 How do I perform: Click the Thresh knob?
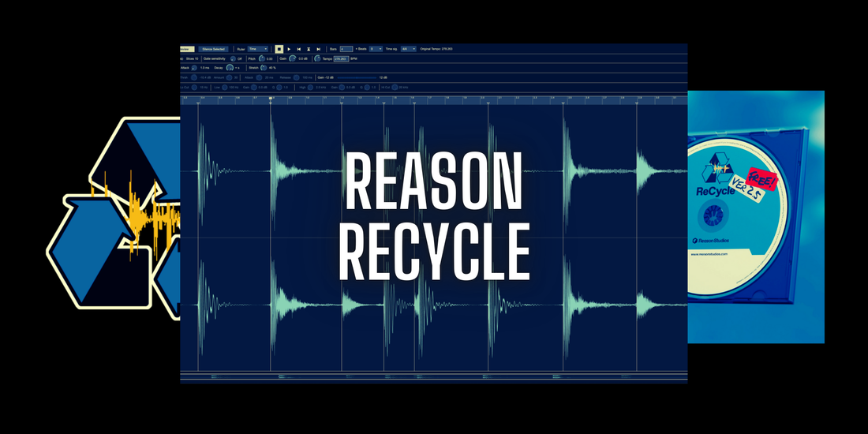point(194,77)
